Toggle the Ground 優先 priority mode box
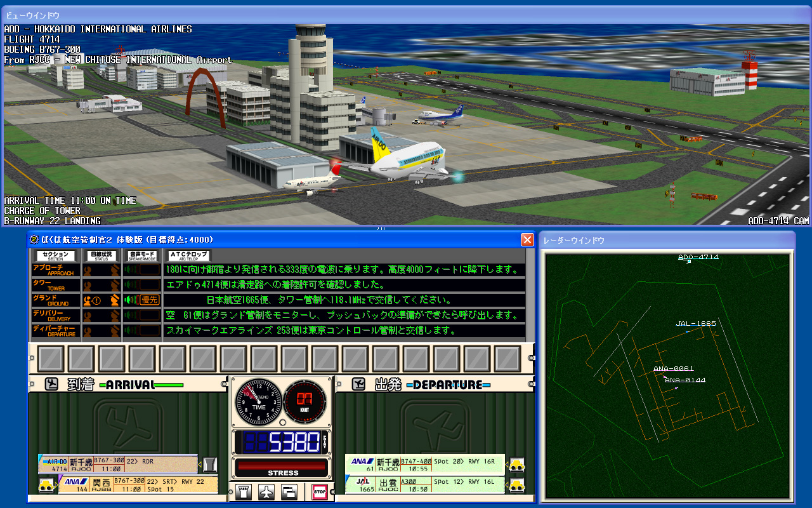 [x=150, y=300]
